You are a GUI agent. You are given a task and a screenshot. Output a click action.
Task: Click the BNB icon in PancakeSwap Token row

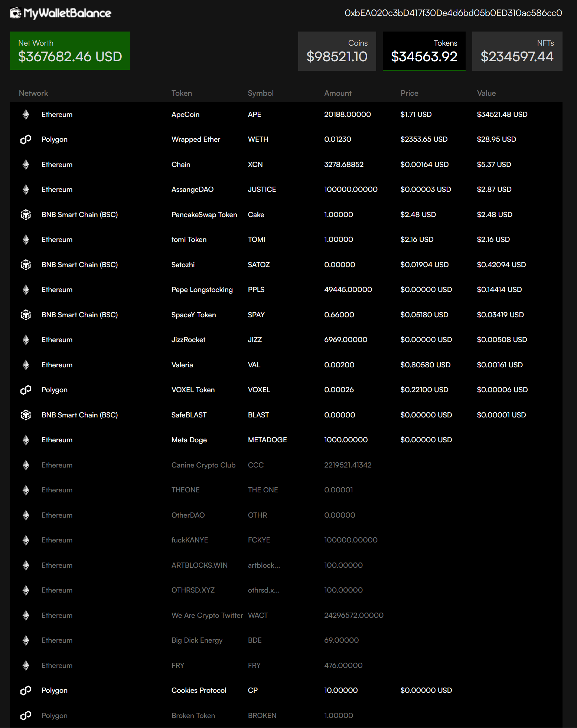click(26, 215)
